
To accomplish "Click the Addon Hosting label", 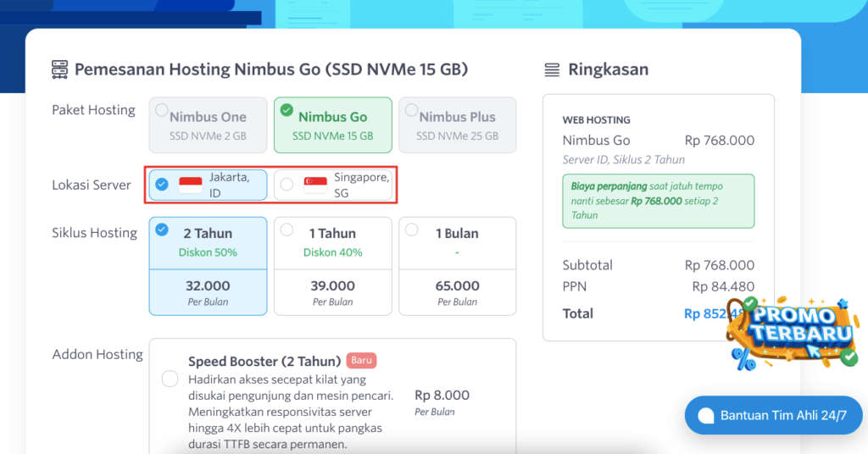I will 97,354.
